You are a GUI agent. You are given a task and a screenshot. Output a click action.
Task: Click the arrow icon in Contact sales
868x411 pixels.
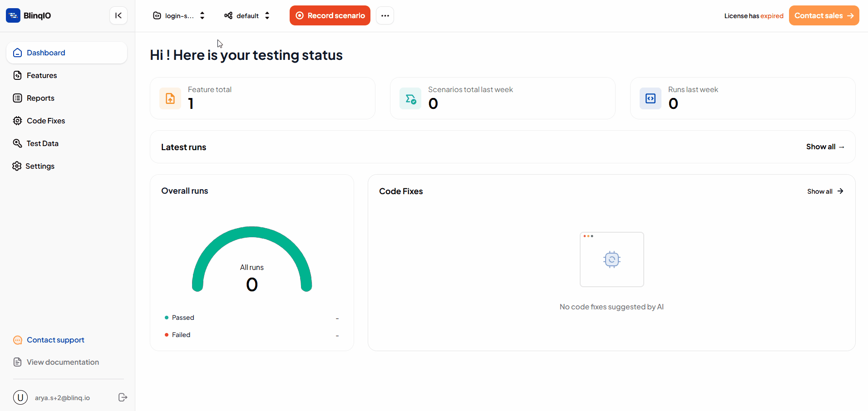point(850,15)
